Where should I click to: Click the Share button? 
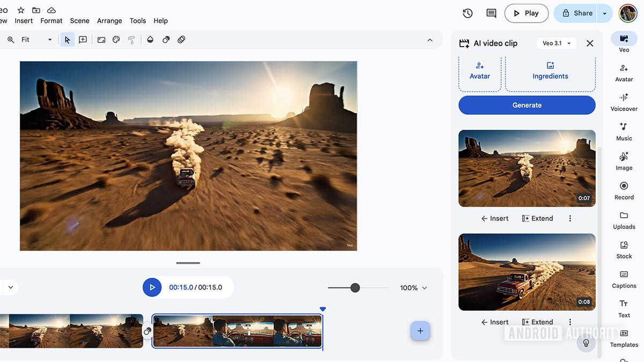(x=576, y=13)
